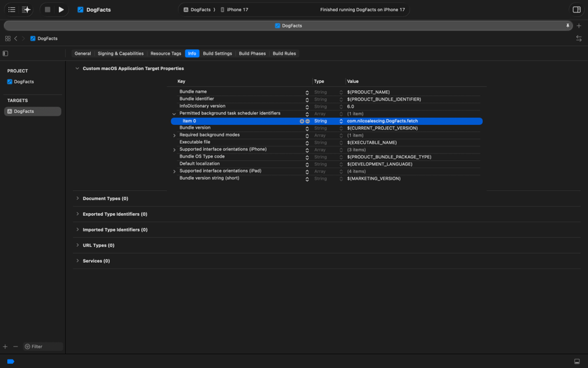
Task: Run the DogFacts project
Action: 61,10
